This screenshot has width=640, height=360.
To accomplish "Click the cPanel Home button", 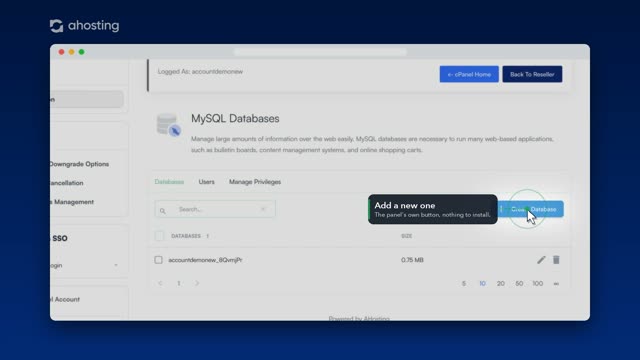I will 469,74.
